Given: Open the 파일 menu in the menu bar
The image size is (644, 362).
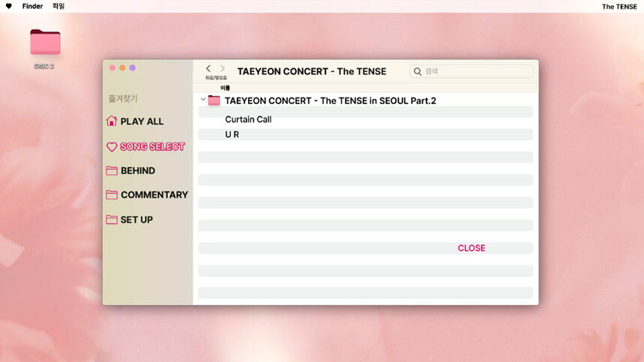Looking at the screenshot, I should [58, 7].
